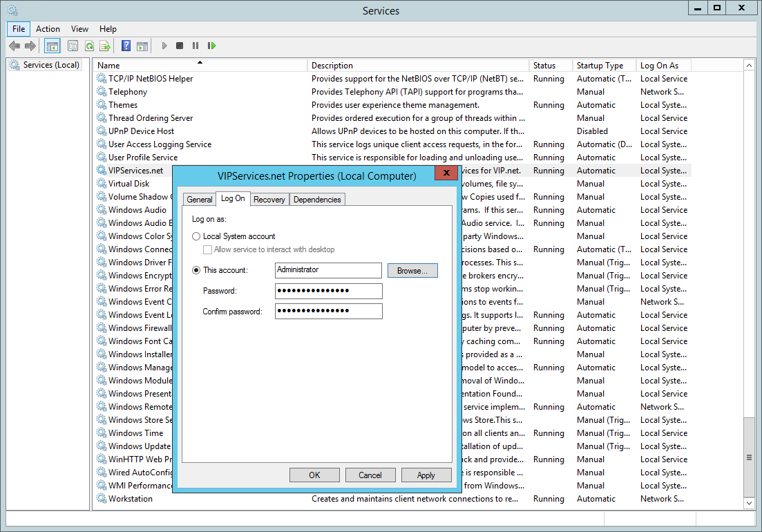Click the gear icon beside Windows Time
The width and height of the screenshot is (762, 532).
pos(101,433)
